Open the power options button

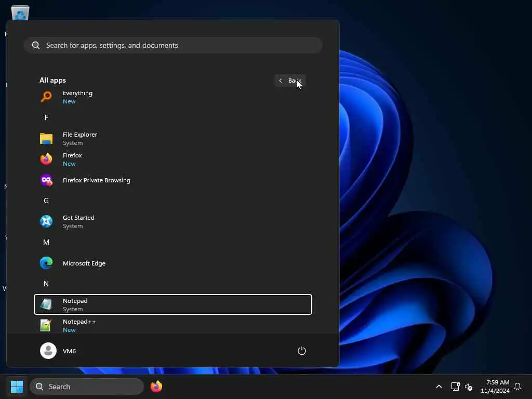point(302,351)
